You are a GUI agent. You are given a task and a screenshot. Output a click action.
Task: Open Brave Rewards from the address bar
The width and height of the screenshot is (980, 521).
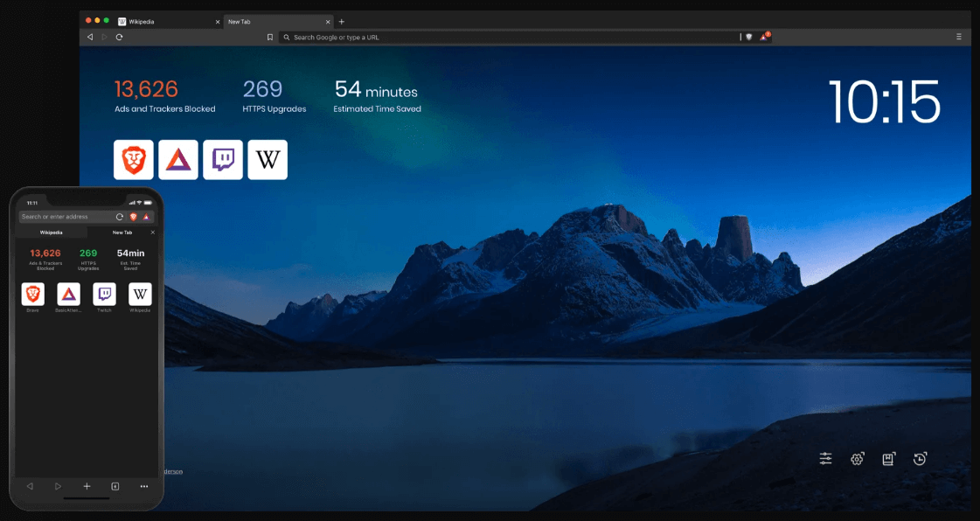(763, 37)
